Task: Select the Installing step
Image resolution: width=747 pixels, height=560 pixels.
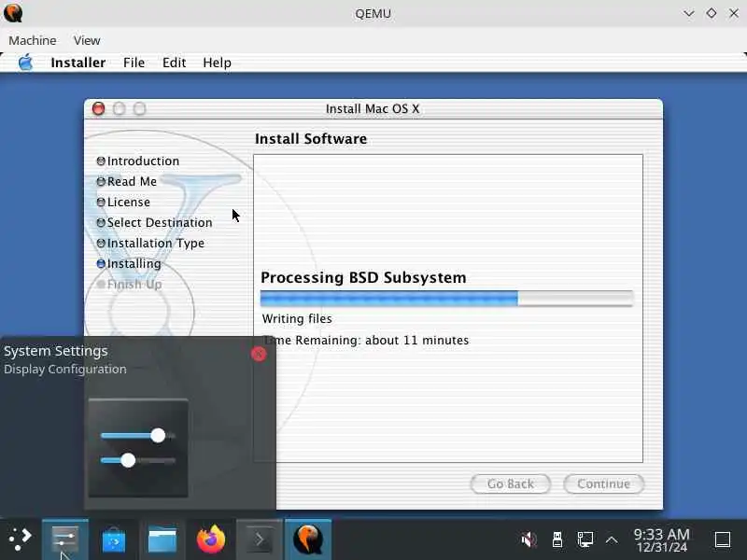Action: pos(129,263)
